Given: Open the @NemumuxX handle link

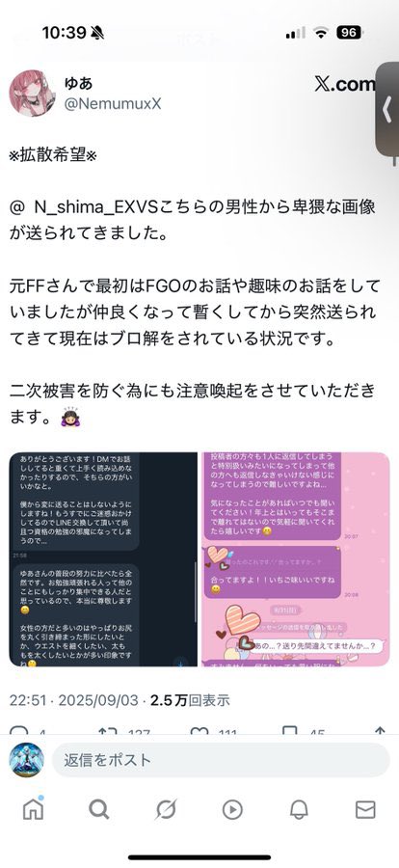Looking at the screenshot, I should [113, 103].
